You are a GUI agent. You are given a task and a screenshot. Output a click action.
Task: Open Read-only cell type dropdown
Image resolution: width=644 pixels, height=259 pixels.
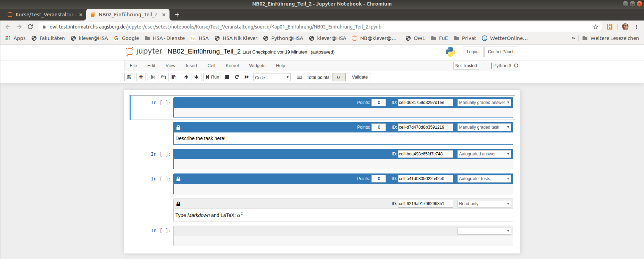(484, 204)
